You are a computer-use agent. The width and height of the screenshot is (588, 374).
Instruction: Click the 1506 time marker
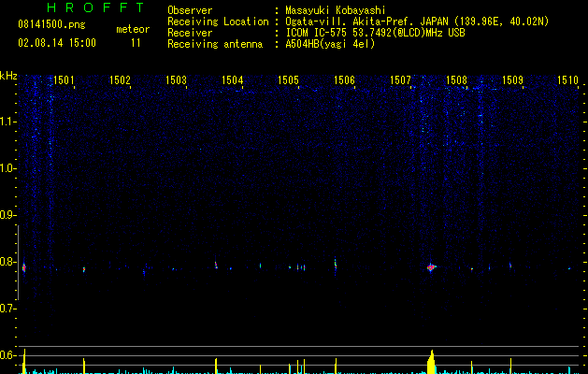coord(344,80)
